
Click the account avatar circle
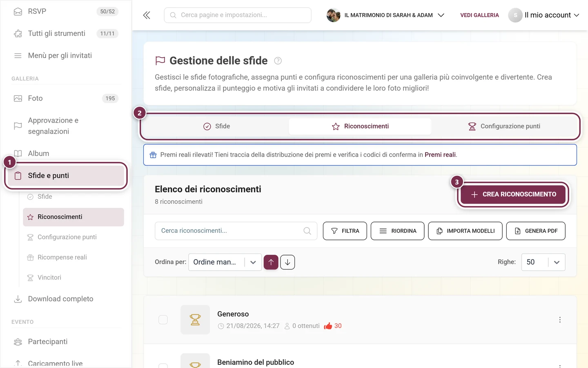515,15
